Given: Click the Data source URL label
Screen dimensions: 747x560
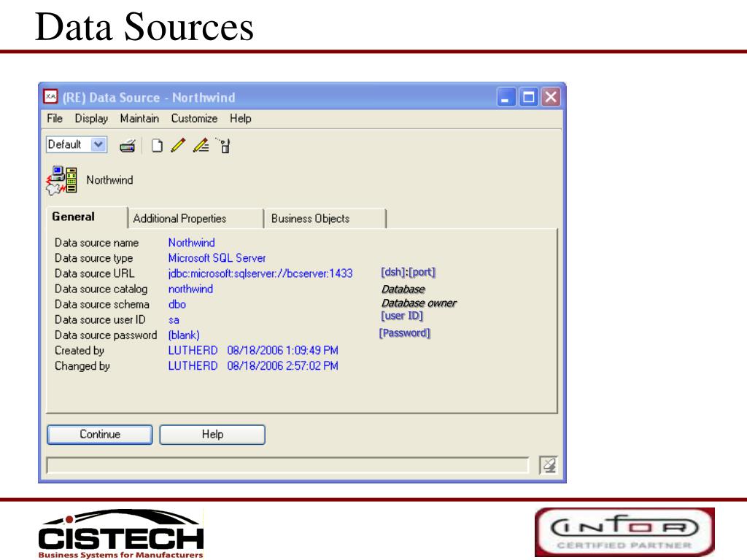Looking at the screenshot, I should coord(94,273).
